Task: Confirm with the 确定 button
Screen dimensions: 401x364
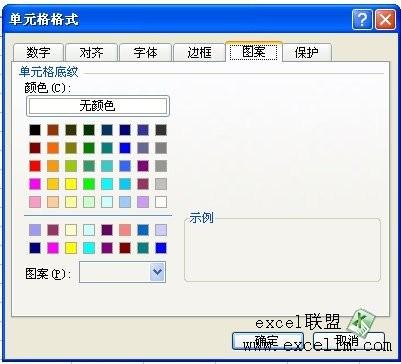Action: tap(268, 341)
